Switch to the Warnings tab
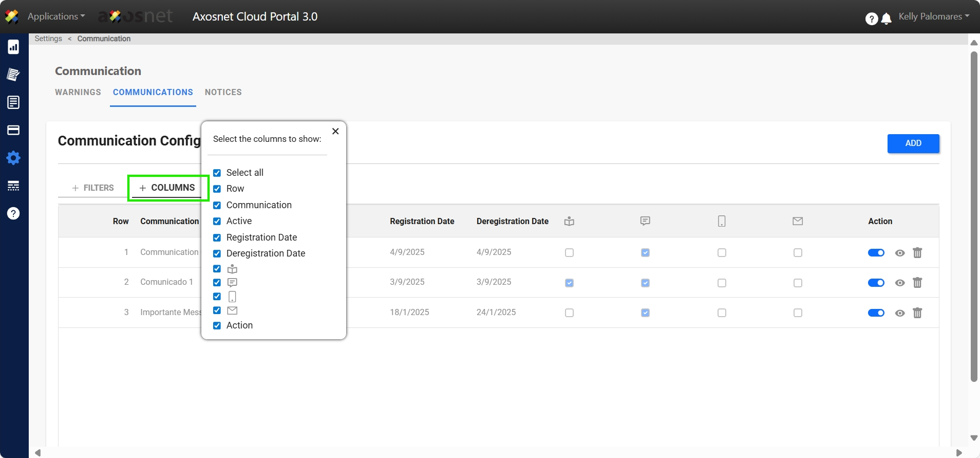The height and width of the screenshot is (458, 980). point(78,93)
